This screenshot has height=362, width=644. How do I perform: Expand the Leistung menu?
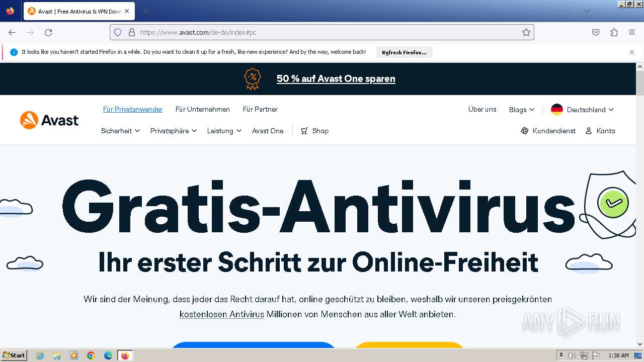pos(224,131)
